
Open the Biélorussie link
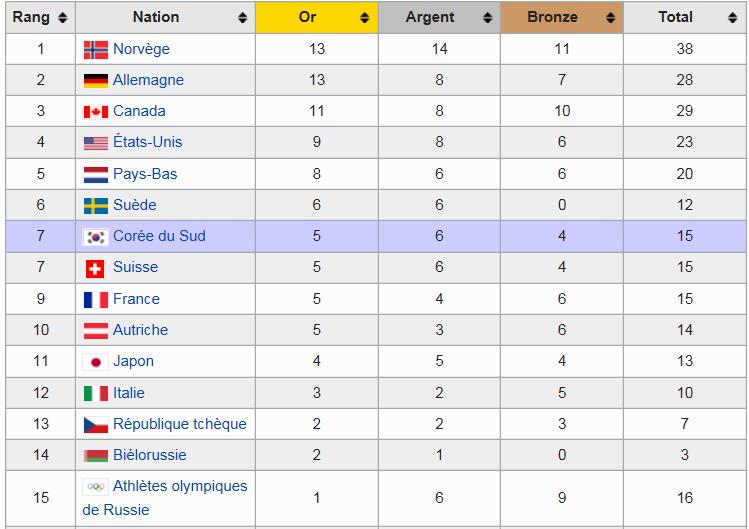click(149, 455)
